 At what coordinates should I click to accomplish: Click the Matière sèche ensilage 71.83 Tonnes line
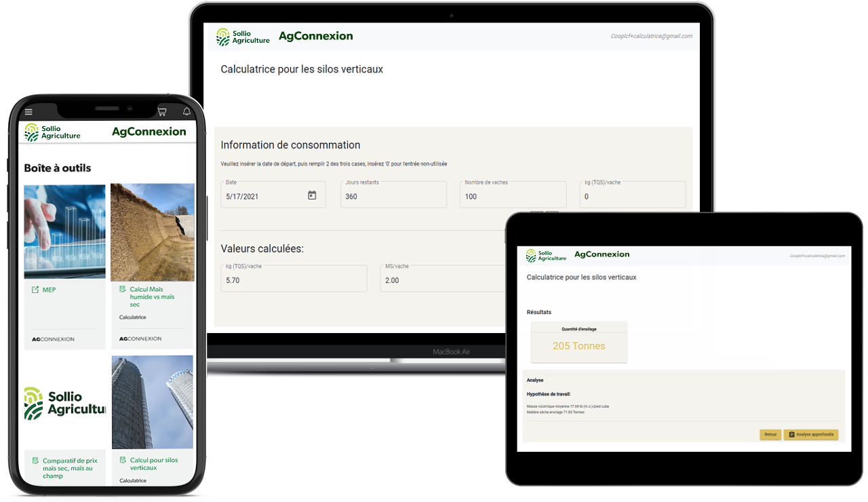(555, 412)
